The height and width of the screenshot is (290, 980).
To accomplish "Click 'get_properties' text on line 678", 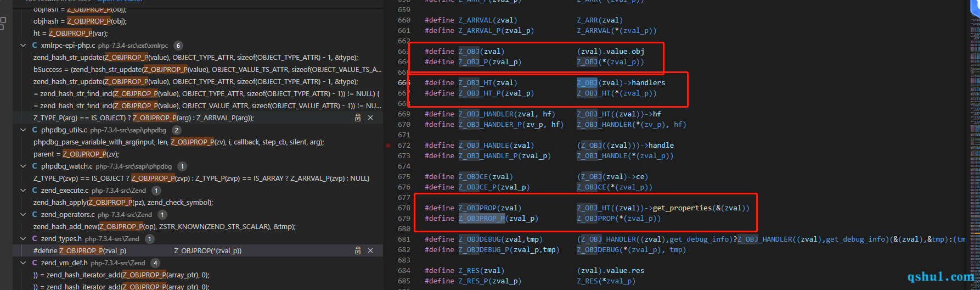I will 682,208.
